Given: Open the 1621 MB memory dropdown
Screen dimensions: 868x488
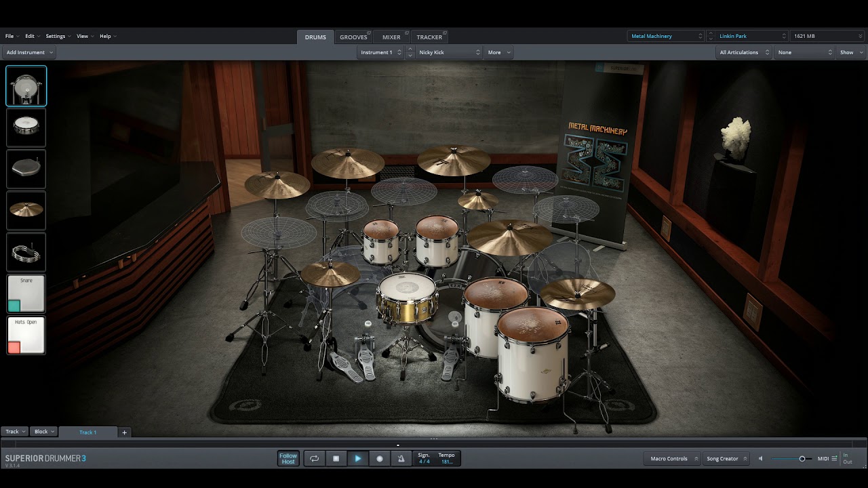Looking at the screenshot, I should [827, 36].
